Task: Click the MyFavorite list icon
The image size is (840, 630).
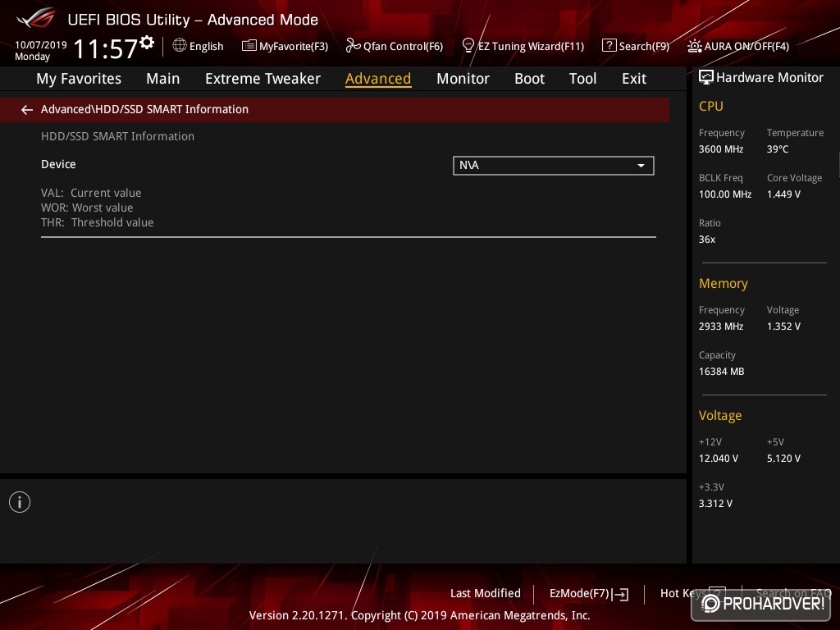Action: [x=249, y=46]
